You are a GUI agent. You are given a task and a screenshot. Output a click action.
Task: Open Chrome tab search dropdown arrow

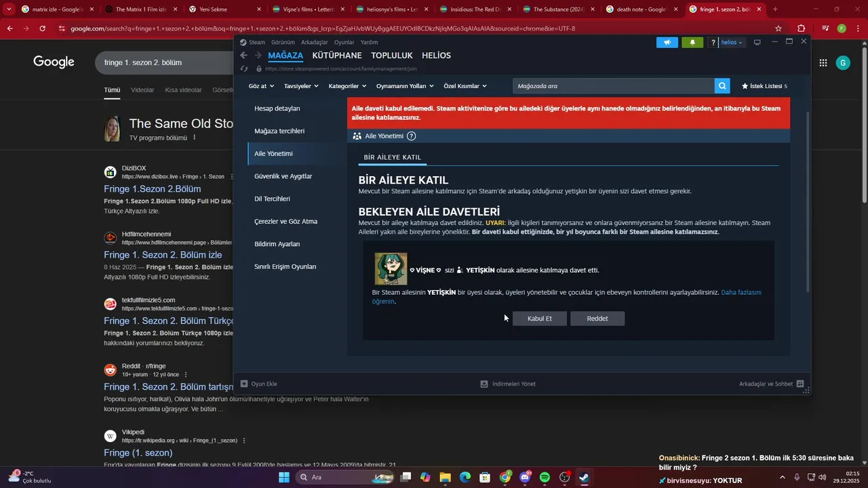pos(9,9)
